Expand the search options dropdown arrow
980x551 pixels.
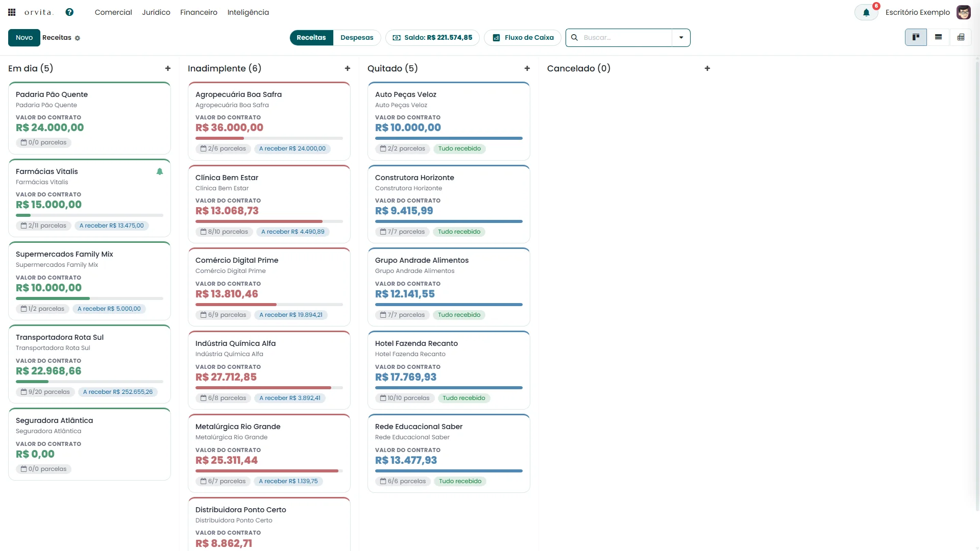681,38
